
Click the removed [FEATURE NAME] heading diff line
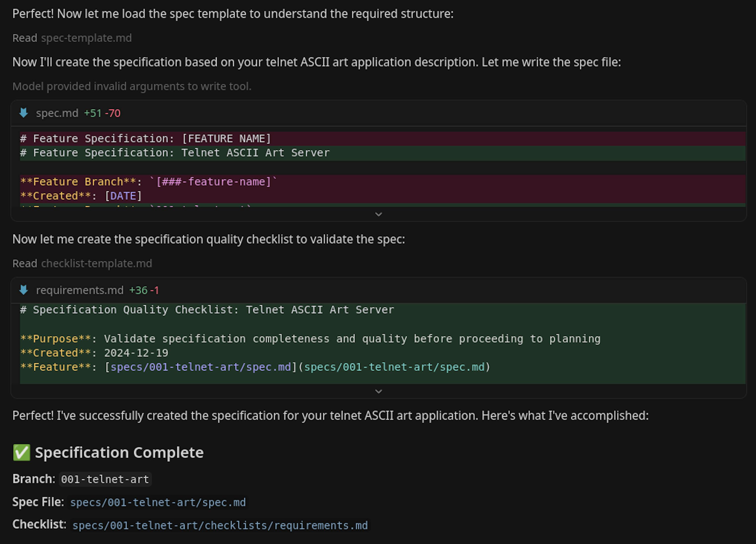145,139
